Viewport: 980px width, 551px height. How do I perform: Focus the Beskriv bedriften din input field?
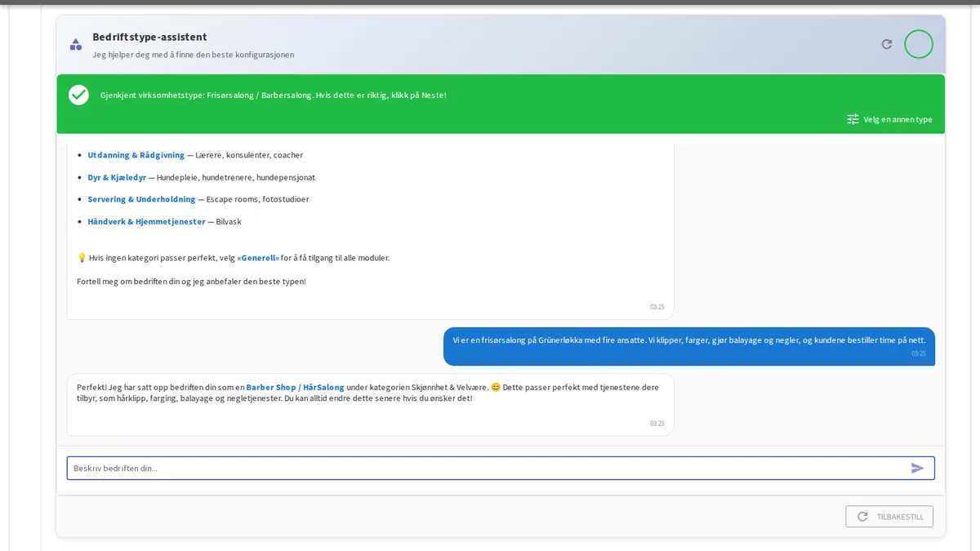point(501,468)
